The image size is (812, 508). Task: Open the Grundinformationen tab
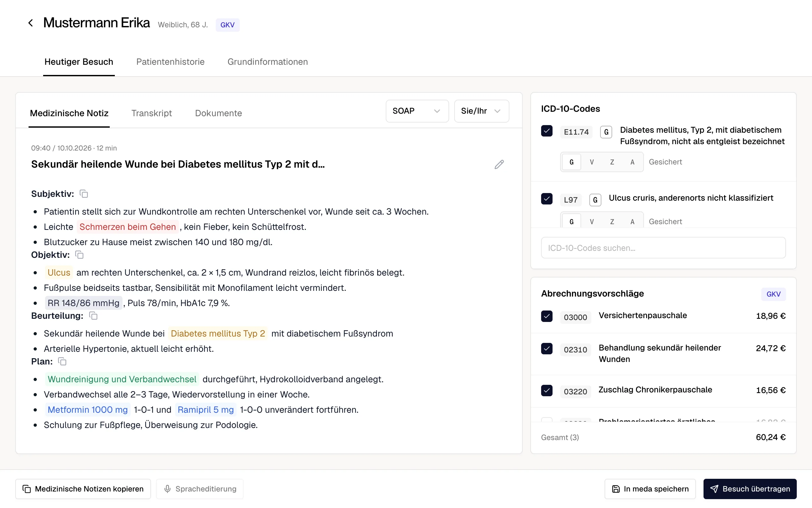tap(267, 62)
